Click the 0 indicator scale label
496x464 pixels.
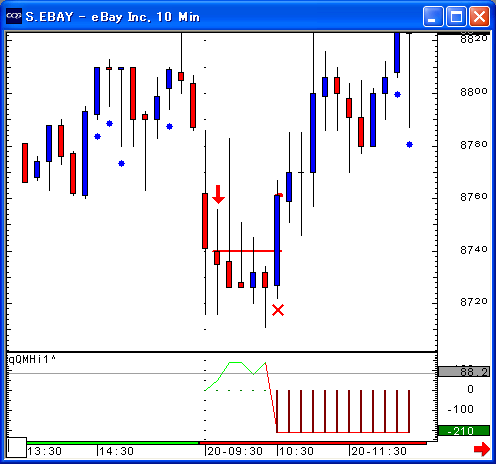[x=470, y=389]
